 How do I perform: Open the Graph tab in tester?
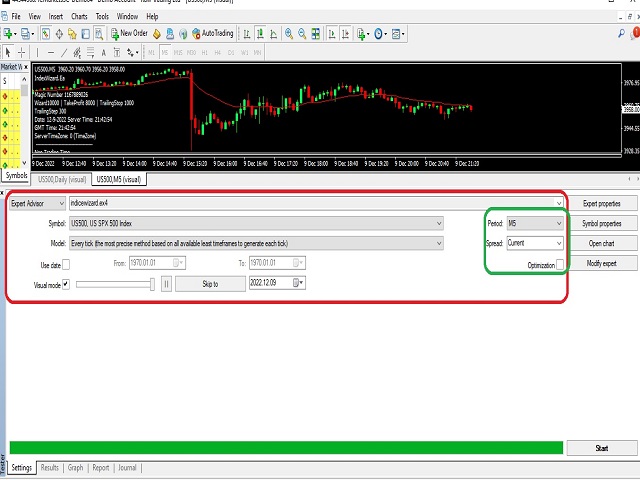click(x=76, y=468)
